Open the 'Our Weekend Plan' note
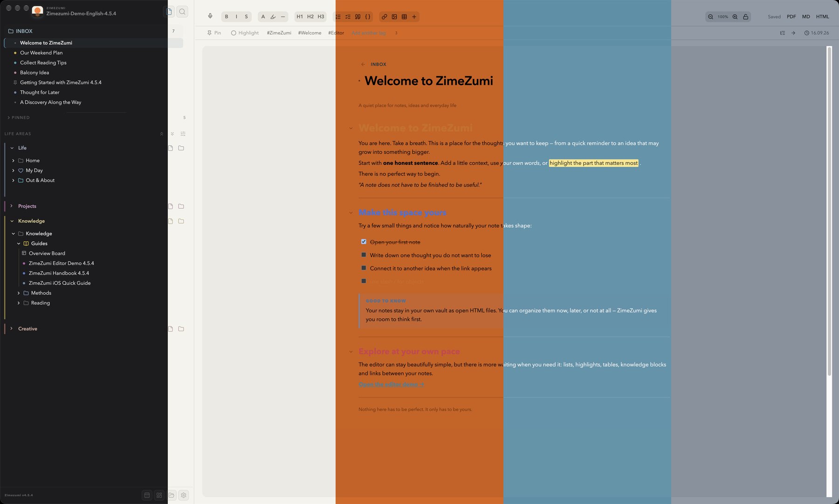 point(41,53)
